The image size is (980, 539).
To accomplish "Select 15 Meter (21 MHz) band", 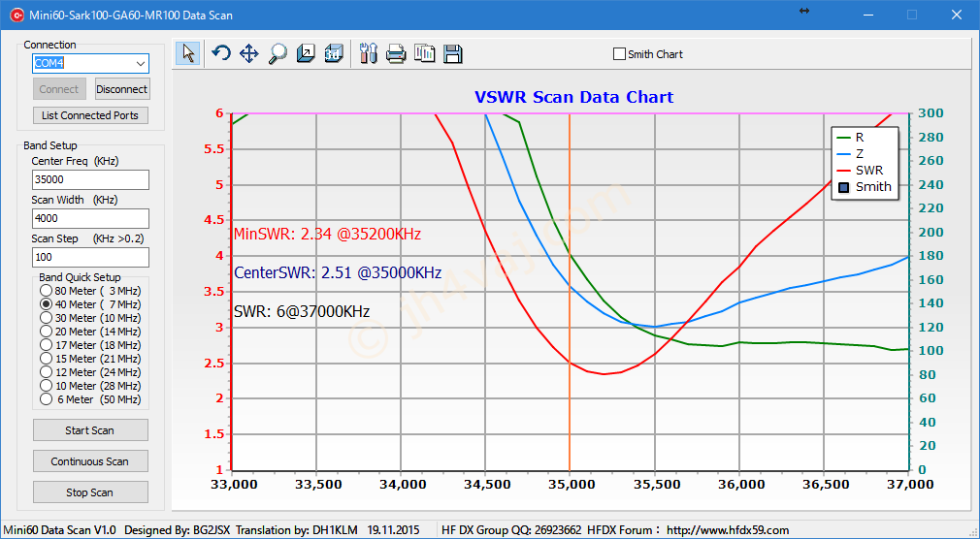I will (46, 359).
